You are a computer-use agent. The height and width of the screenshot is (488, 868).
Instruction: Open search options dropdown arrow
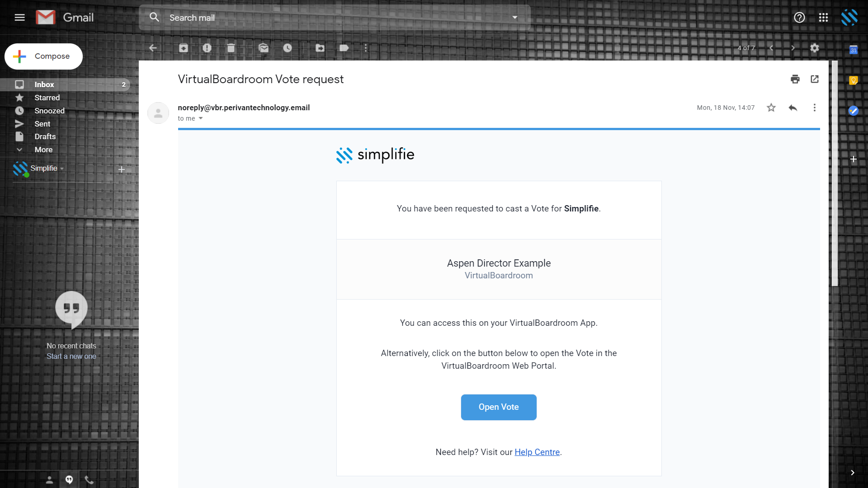pos(514,18)
